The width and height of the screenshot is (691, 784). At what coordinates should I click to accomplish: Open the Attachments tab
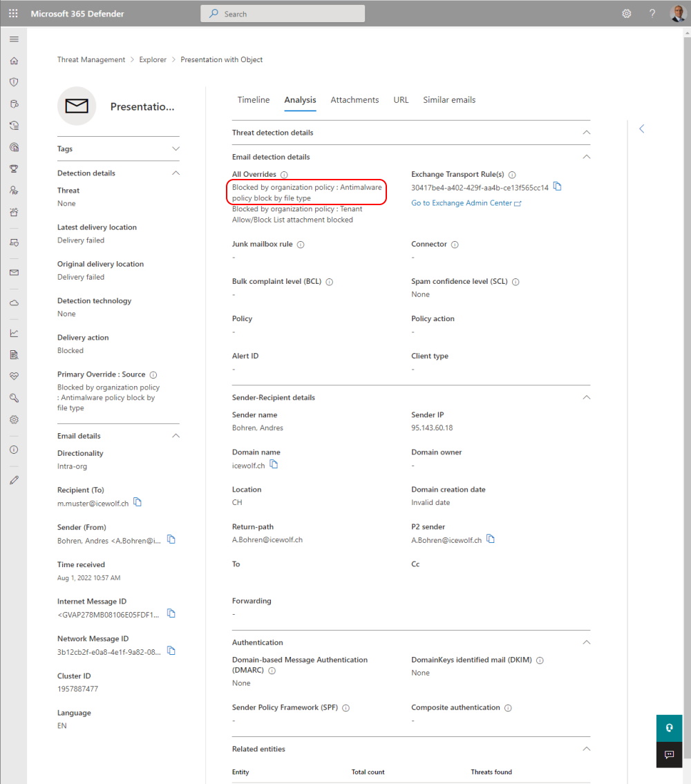coord(354,100)
